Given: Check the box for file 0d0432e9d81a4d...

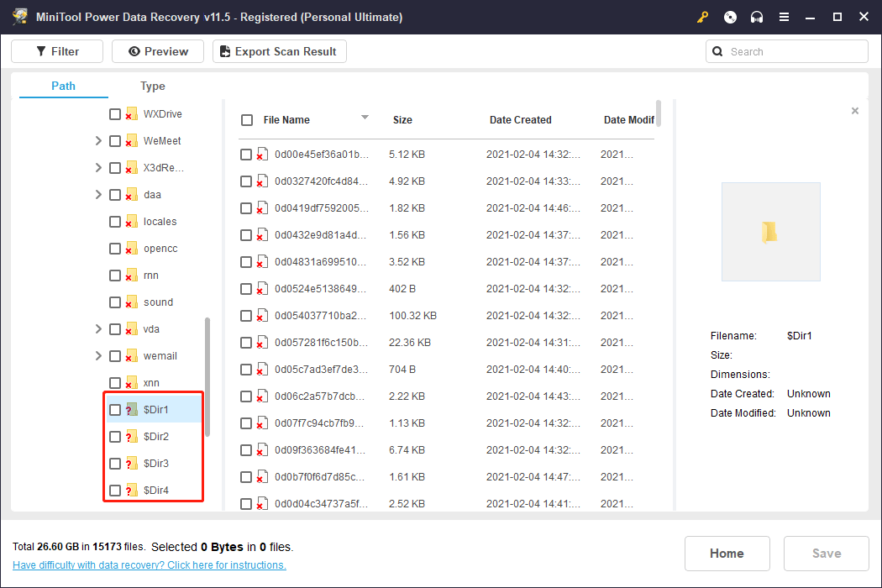Looking at the screenshot, I should point(246,235).
